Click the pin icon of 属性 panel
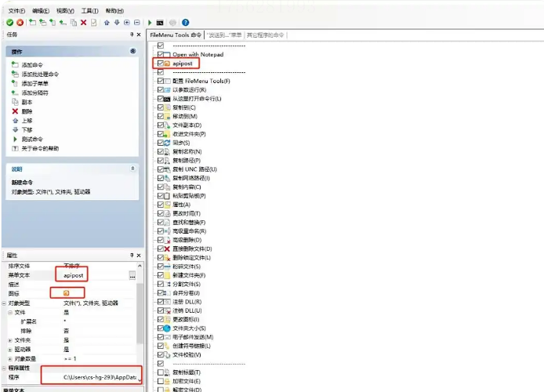Viewport: 544px width, 392px height. (132, 256)
